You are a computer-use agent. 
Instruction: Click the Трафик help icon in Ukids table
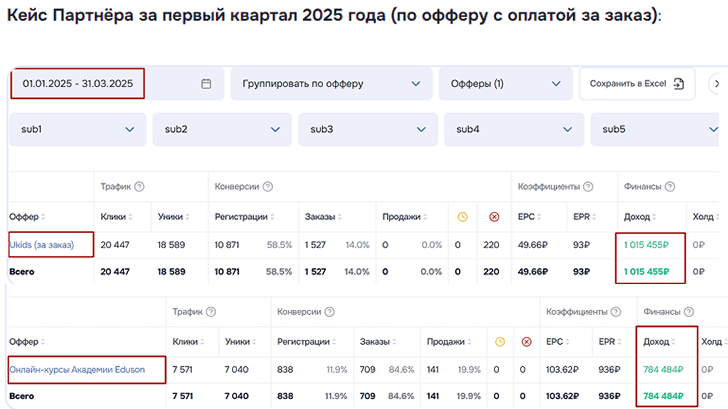[139, 187]
